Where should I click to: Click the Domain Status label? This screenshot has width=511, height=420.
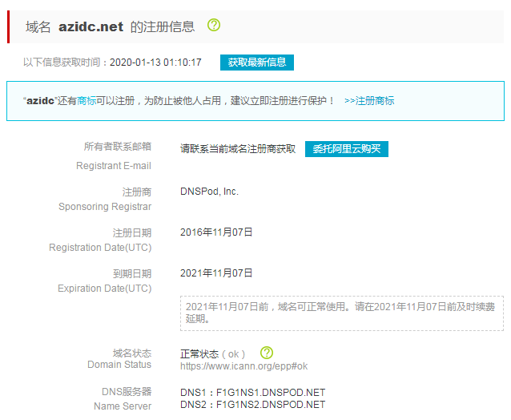119,365
